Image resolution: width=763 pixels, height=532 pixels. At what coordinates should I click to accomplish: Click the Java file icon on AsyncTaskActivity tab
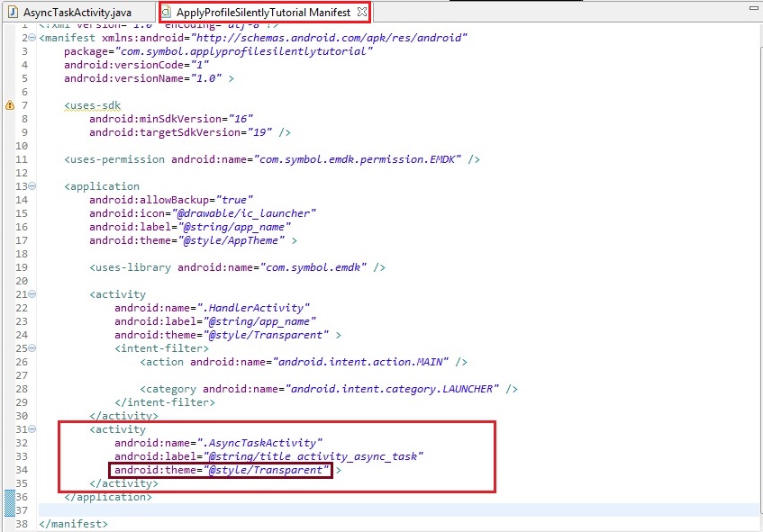coord(14,13)
